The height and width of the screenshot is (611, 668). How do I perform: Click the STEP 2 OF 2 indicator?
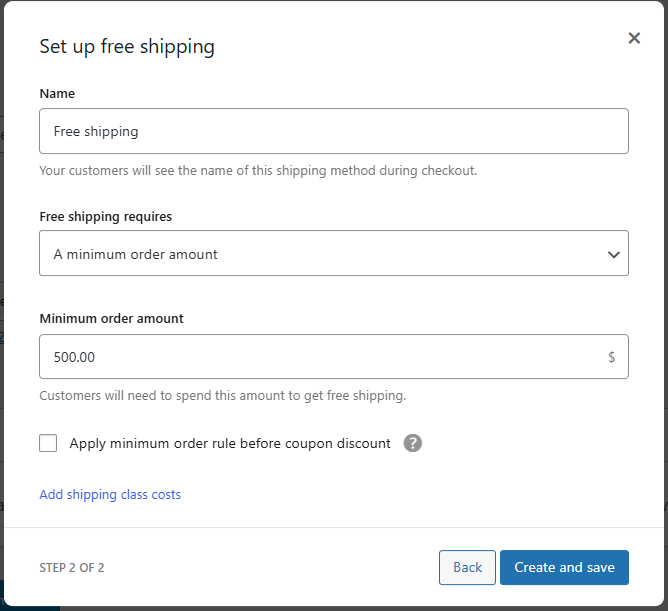click(x=72, y=568)
